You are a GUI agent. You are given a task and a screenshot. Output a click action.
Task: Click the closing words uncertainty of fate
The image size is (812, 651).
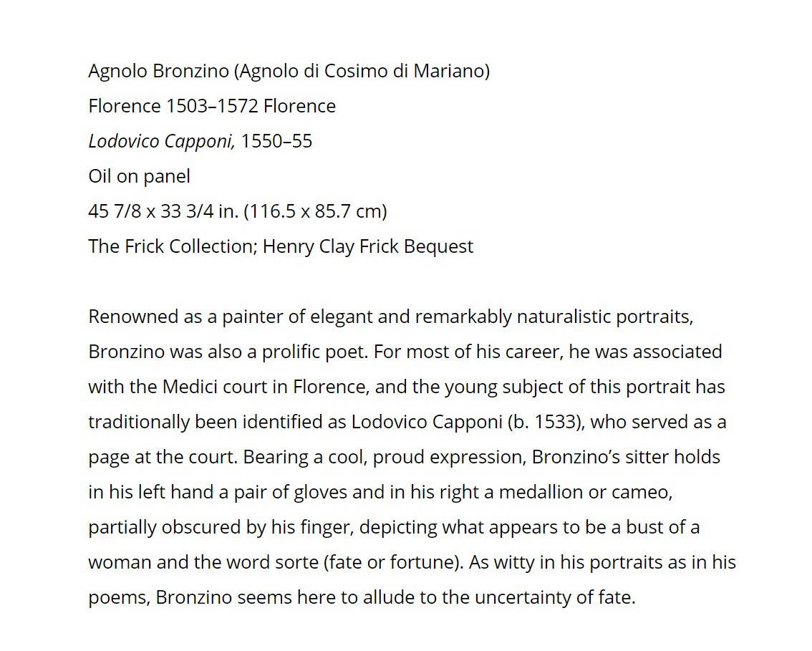[x=555, y=598]
